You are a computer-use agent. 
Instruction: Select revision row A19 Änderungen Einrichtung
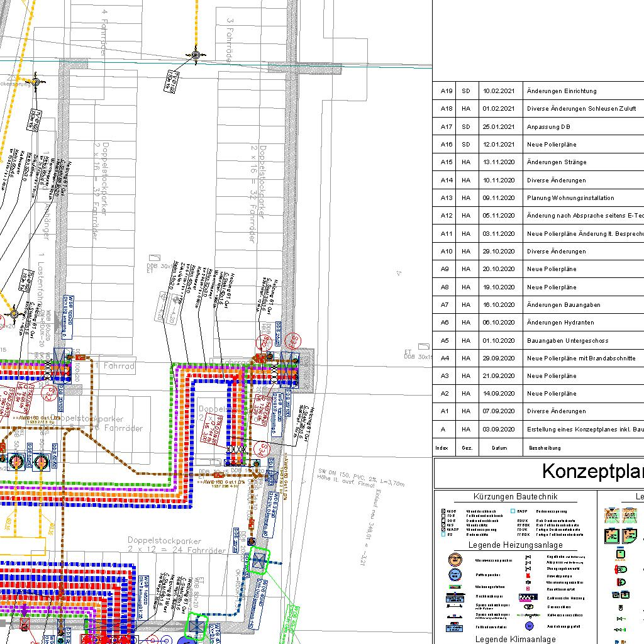561,91
